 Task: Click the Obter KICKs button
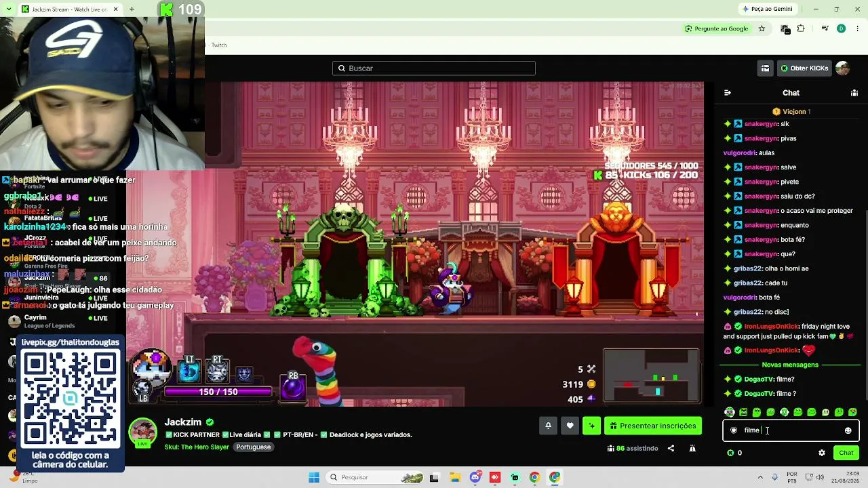pos(804,68)
